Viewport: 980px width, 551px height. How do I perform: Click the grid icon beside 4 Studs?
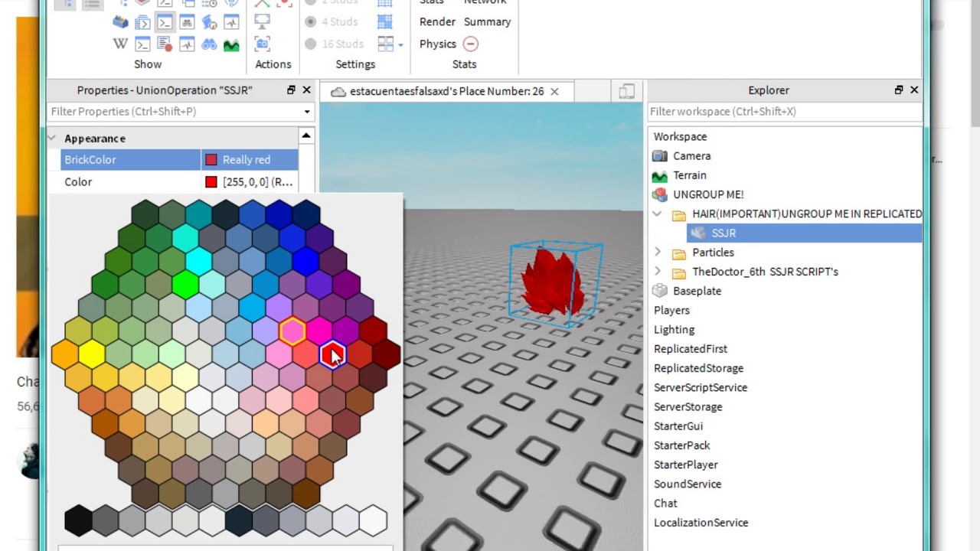coord(385,21)
